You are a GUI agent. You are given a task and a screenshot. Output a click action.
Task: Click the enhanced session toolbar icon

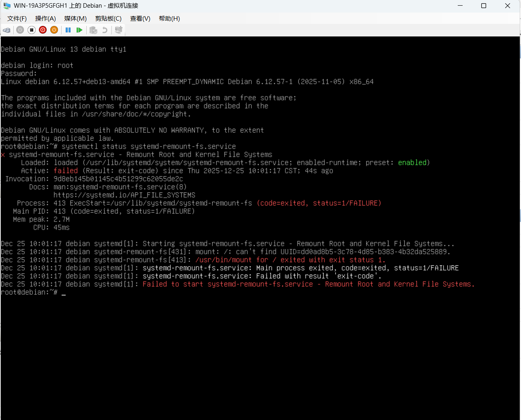pyautogui.click(x=118, y=30)
